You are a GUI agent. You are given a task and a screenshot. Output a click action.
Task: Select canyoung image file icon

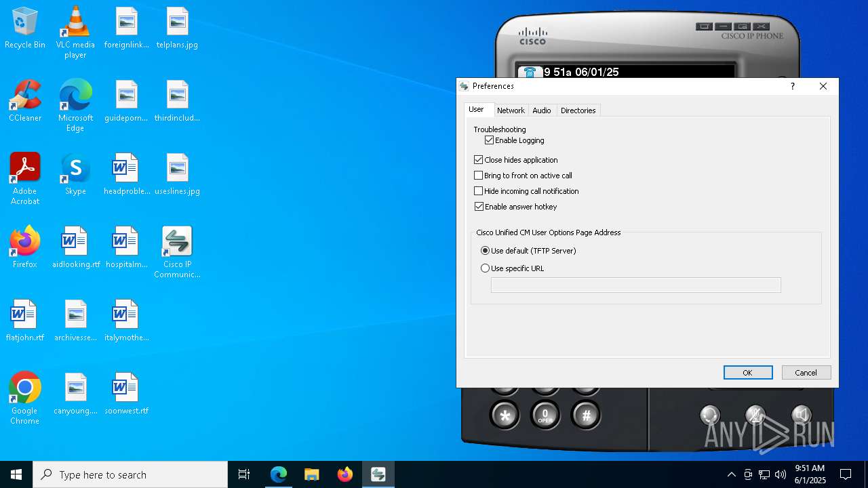pos(75,394)
